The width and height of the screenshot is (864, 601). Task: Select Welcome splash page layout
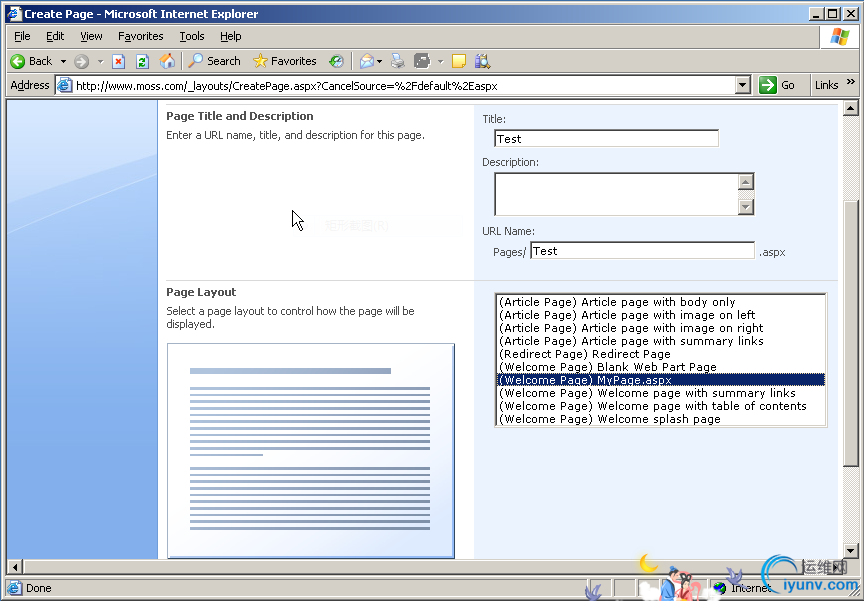click(x=609, y=420)
